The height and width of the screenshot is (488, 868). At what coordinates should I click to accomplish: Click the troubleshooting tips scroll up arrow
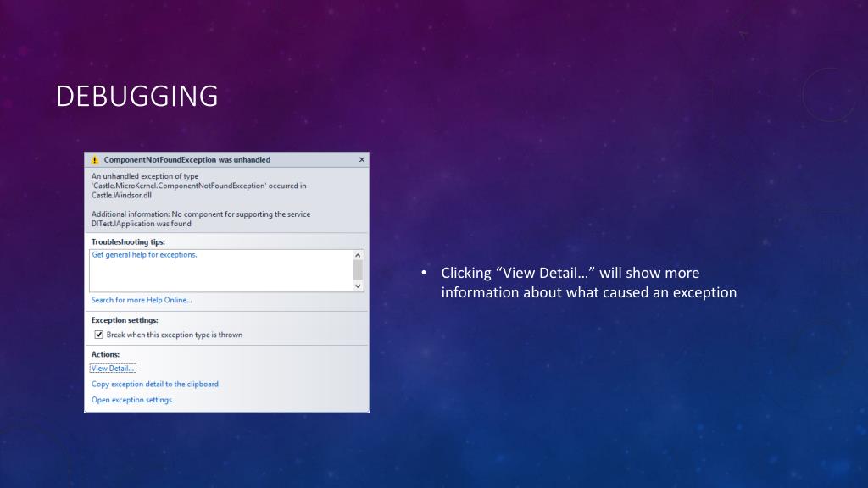coord(358,255)
